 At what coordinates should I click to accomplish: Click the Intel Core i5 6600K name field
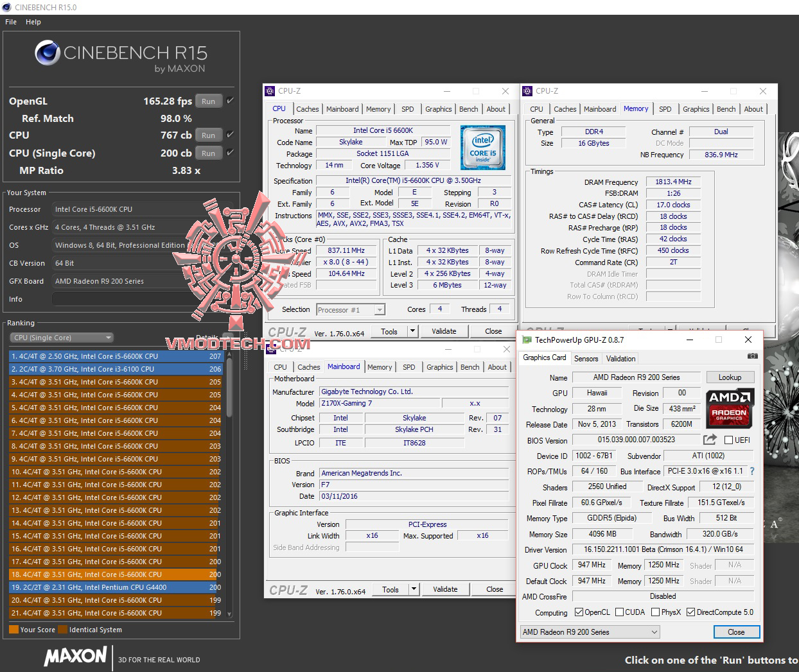click(x=383, y=130)
